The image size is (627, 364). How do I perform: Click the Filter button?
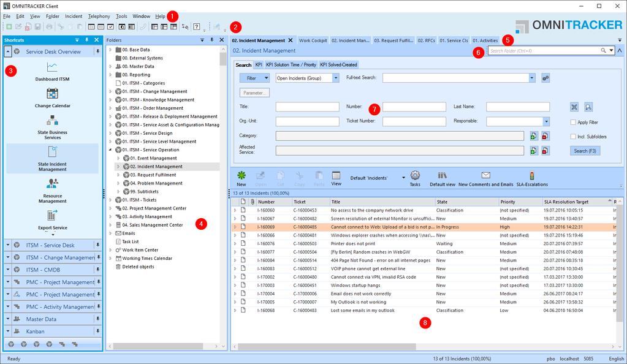[x=254, y=78]
